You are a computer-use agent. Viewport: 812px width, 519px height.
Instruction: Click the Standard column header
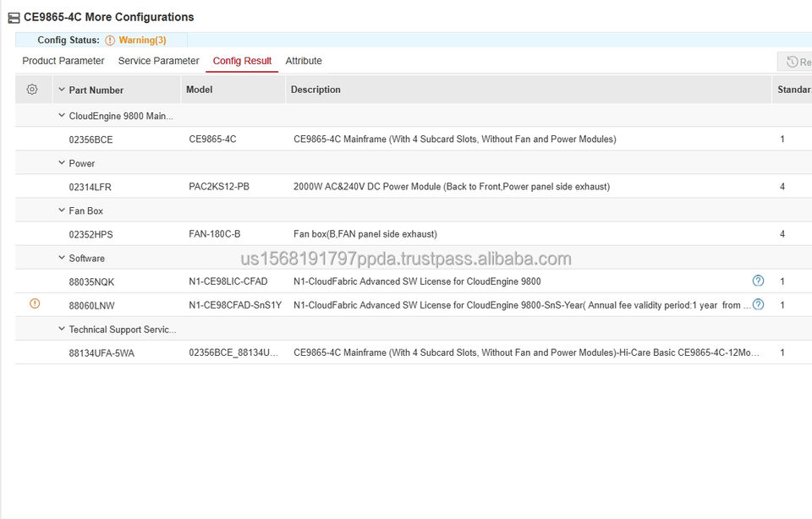[794, 90]
